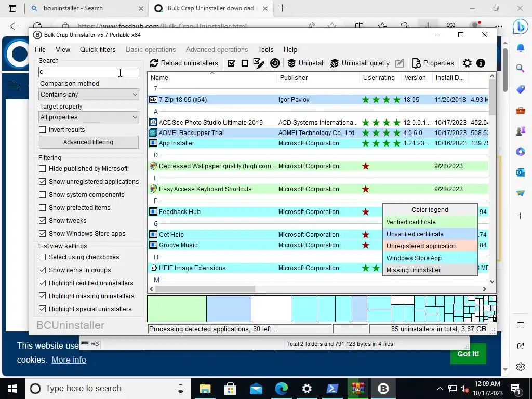Screen dimensions: 532x399
Task: Click the info circle icon in toolbar
Action: pos(481,63)
